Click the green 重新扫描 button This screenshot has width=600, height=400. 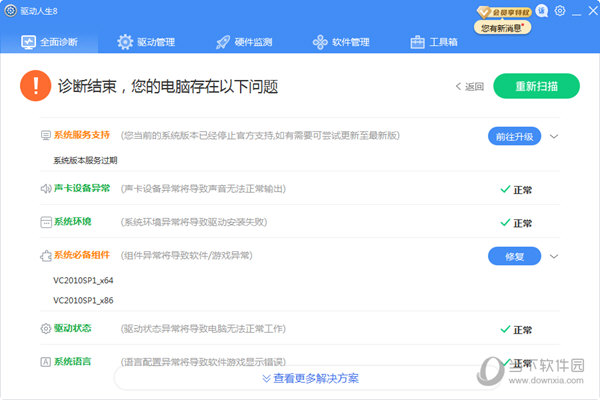click(536, 86)
